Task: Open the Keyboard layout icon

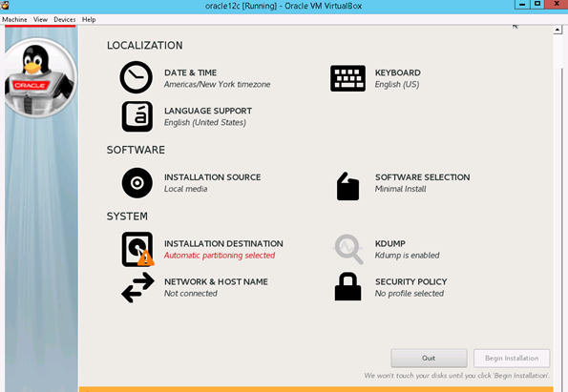Action: click(347, 78)
